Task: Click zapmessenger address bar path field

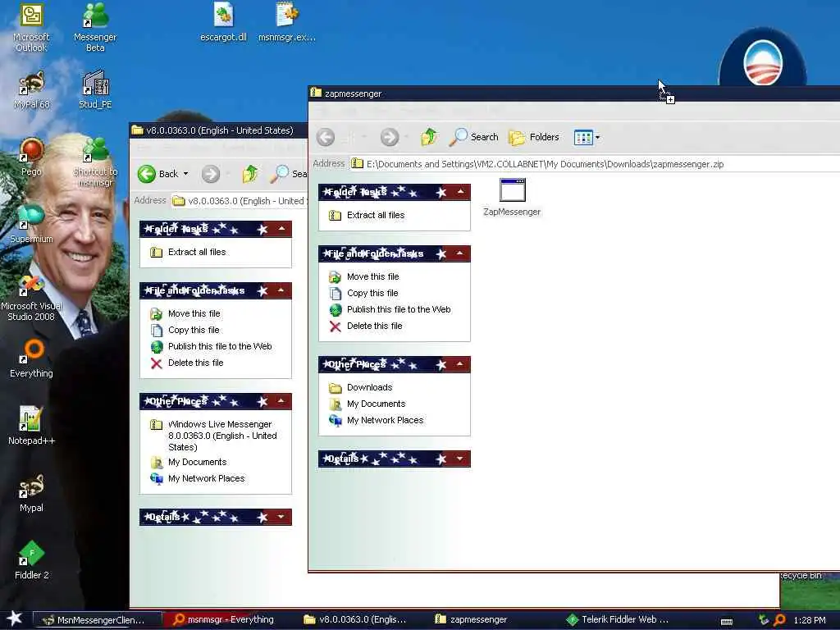Action: pyautogui.click(x=594, y=164)
